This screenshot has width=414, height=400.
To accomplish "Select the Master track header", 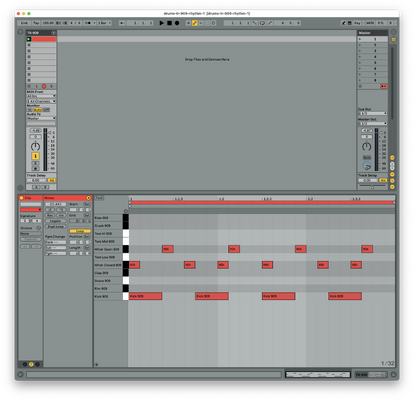I will [x=373, y=33].
